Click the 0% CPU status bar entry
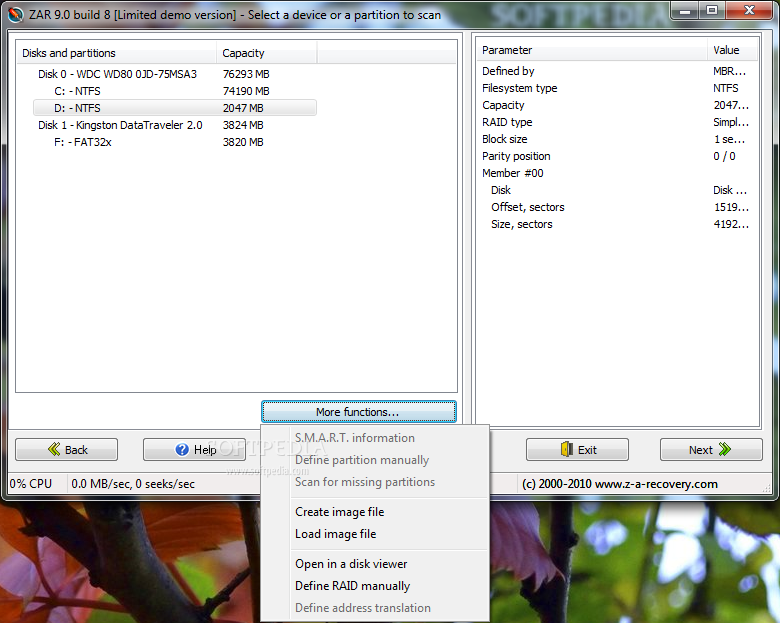The width and height of the screenshot is (780, 623). (x=31, y=484)
